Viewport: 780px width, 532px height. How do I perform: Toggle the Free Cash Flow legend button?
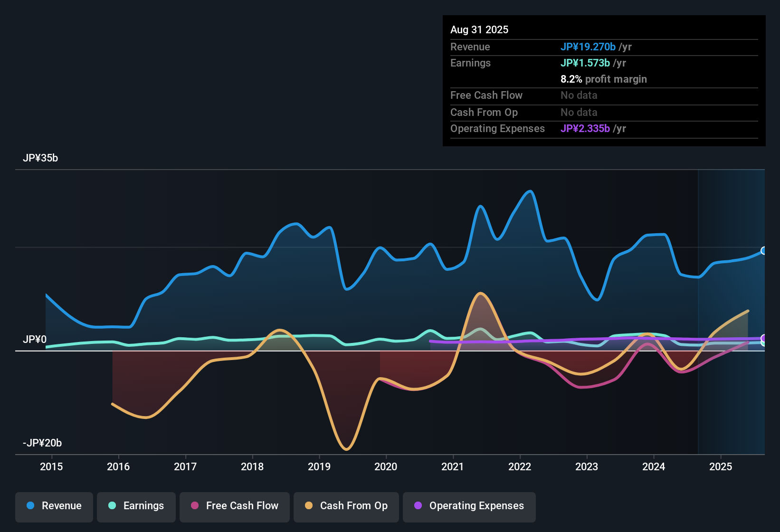click(x=235, y=506)
